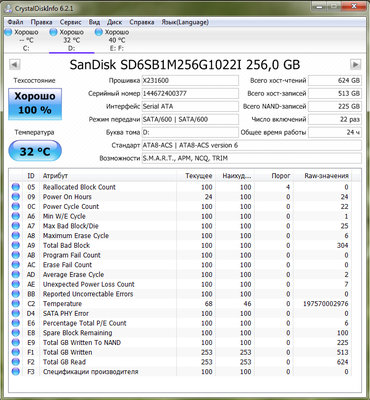Image resolution: width=370 pixels, height=400 pixels.
Task: Go to previous disk with left arrow
Action: point(14,64)
